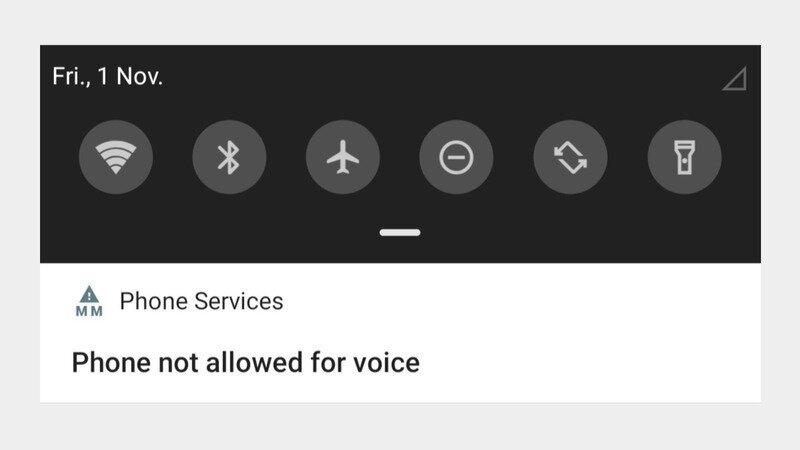800x450 pixels.
Task: Tap the airplane silhouette icon
Action: (343, 157)
